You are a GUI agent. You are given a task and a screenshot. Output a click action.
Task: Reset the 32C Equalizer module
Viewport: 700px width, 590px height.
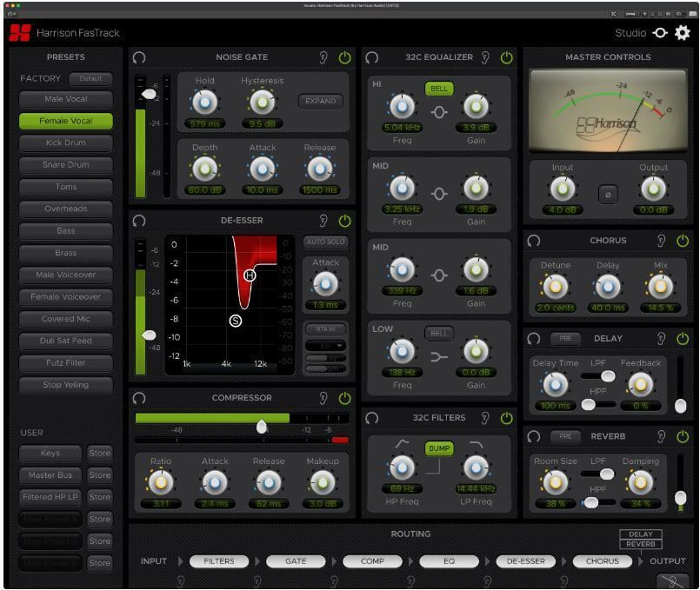click(371, 58)
